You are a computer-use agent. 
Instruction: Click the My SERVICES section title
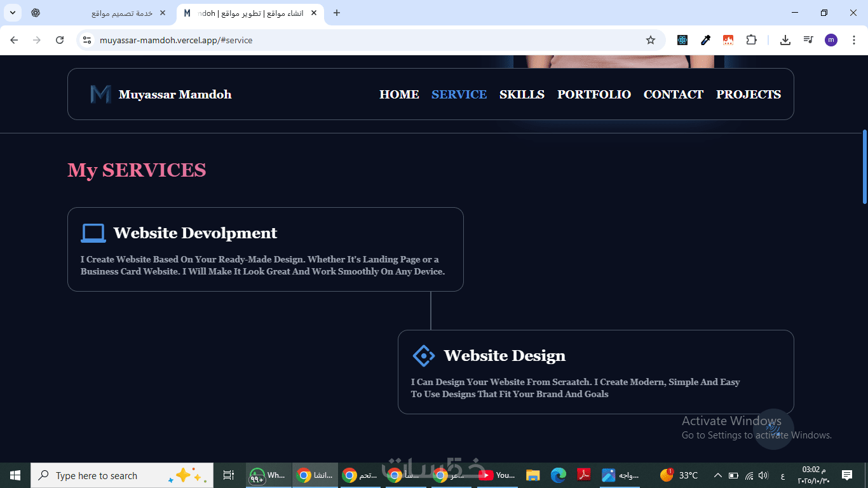pos(137,170)
